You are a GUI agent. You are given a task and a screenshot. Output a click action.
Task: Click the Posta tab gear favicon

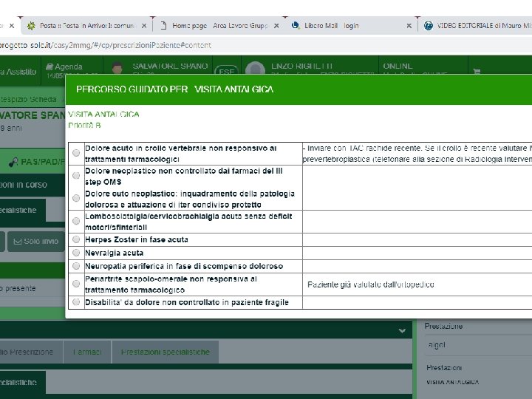[31, 26]
